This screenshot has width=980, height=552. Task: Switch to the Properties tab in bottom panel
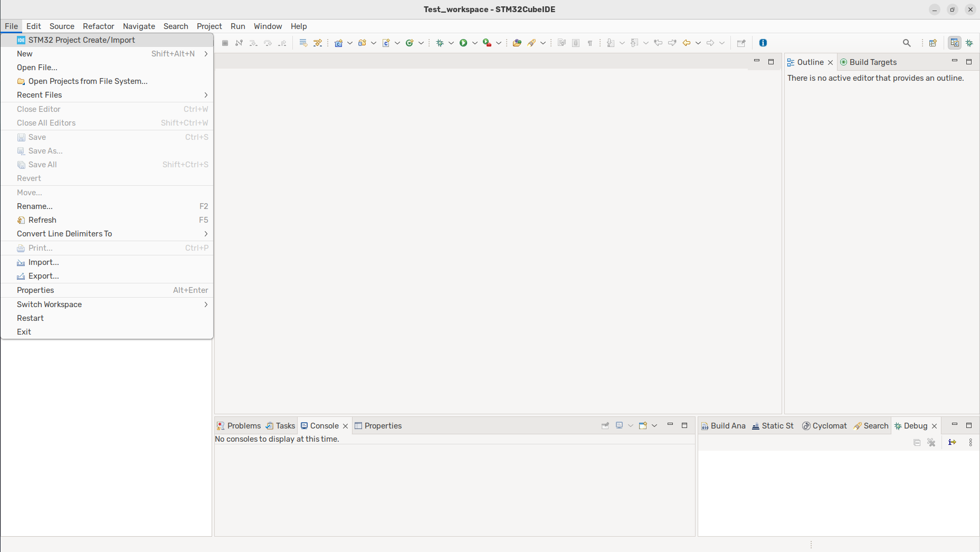[378, 426]
